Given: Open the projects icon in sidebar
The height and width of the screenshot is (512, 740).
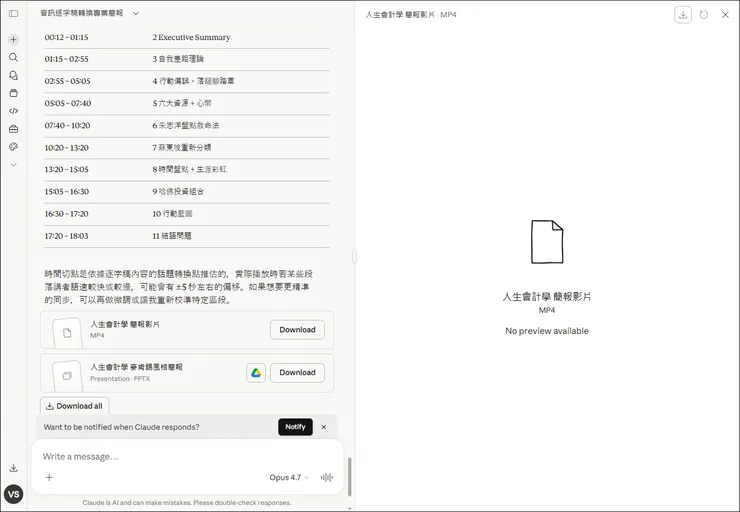Looking at the screenshot, I should [14, 93].
